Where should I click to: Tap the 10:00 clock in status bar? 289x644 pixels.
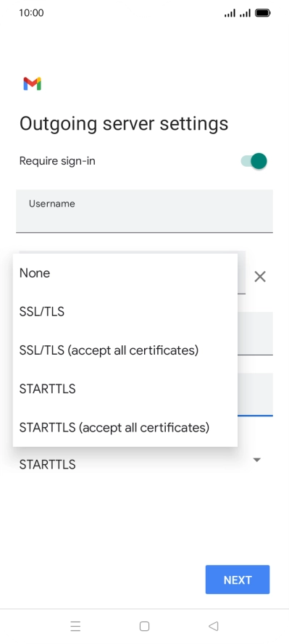pos(31,13)
